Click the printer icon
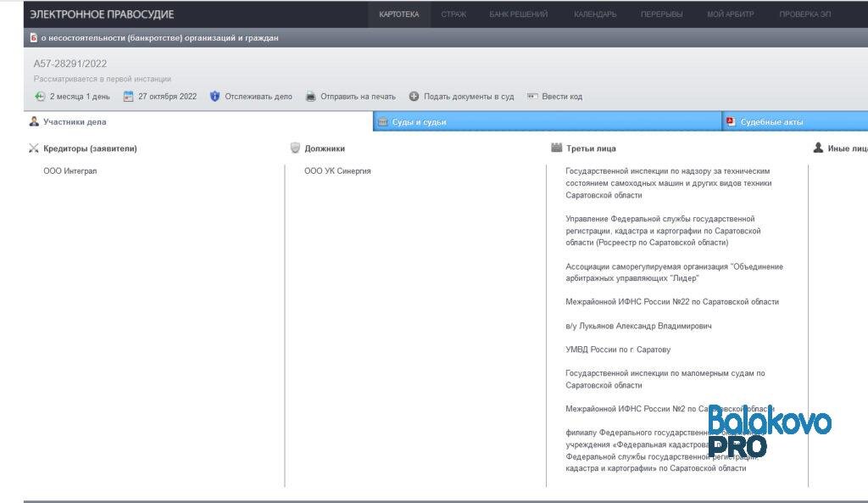This screenshot has height=503, width=868. click(x=311, y=97)
